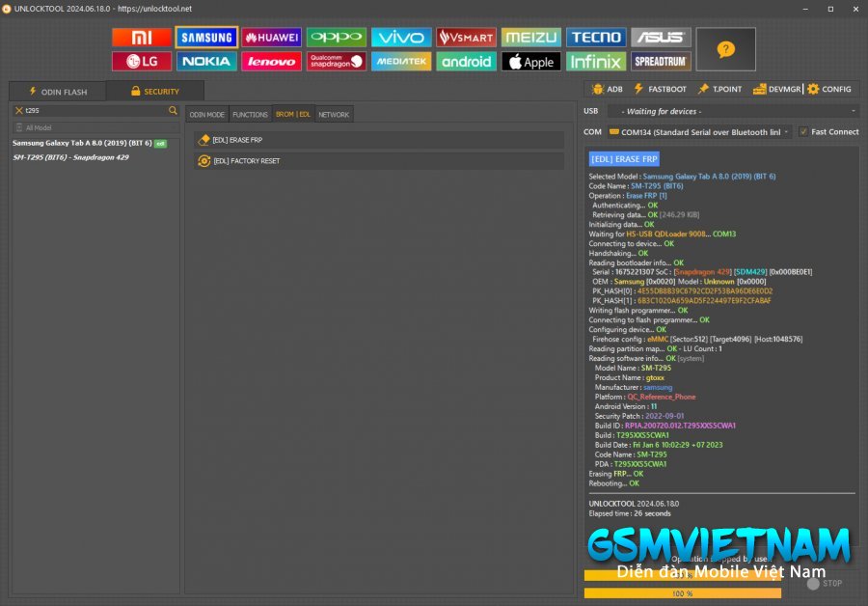
Task: Run the [EDL] FACTORY RESET operation
Action: click(x=379, y=161)
